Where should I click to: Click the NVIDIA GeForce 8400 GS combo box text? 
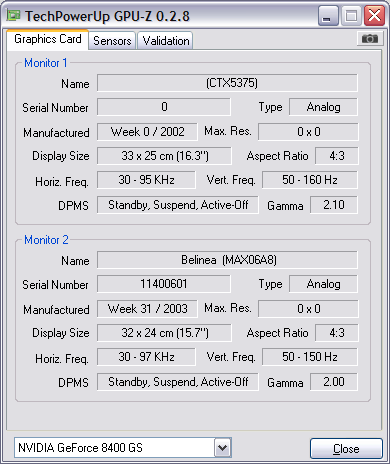click(x=80, y=448)
